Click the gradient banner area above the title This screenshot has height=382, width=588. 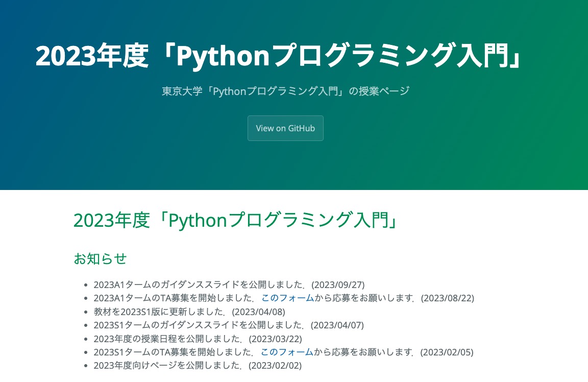pos(294,18)
